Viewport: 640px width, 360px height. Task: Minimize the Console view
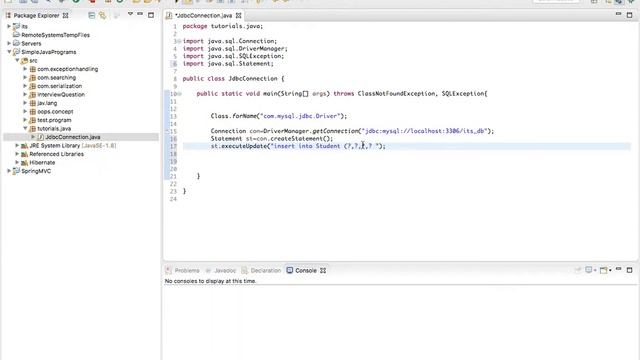point(619,269)
